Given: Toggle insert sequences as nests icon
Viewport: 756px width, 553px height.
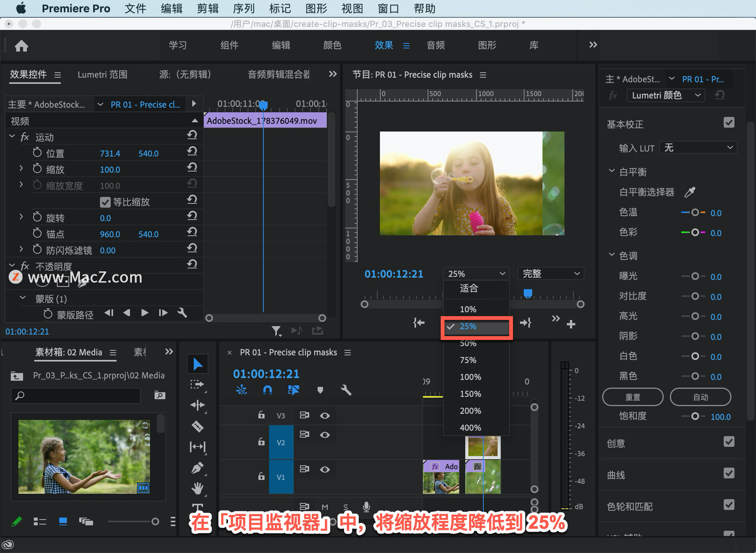Looking at the screenshot, I should tap(241, 390).
